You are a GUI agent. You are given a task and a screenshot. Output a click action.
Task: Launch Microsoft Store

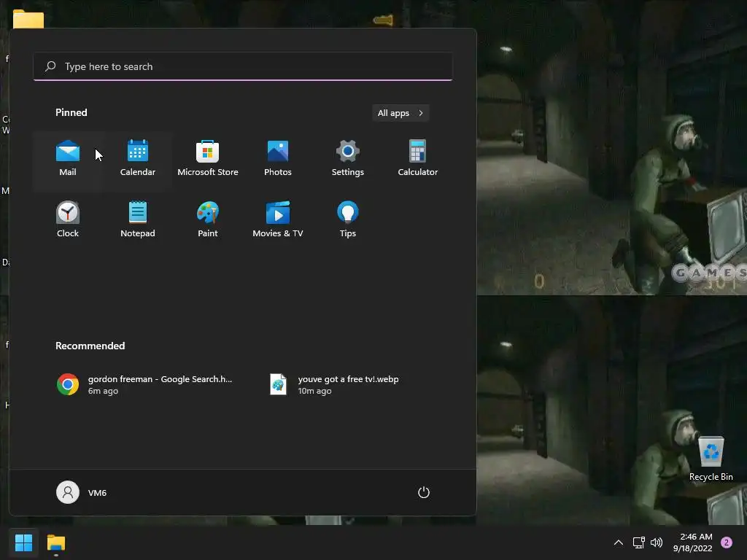click(x=208, y=159)
